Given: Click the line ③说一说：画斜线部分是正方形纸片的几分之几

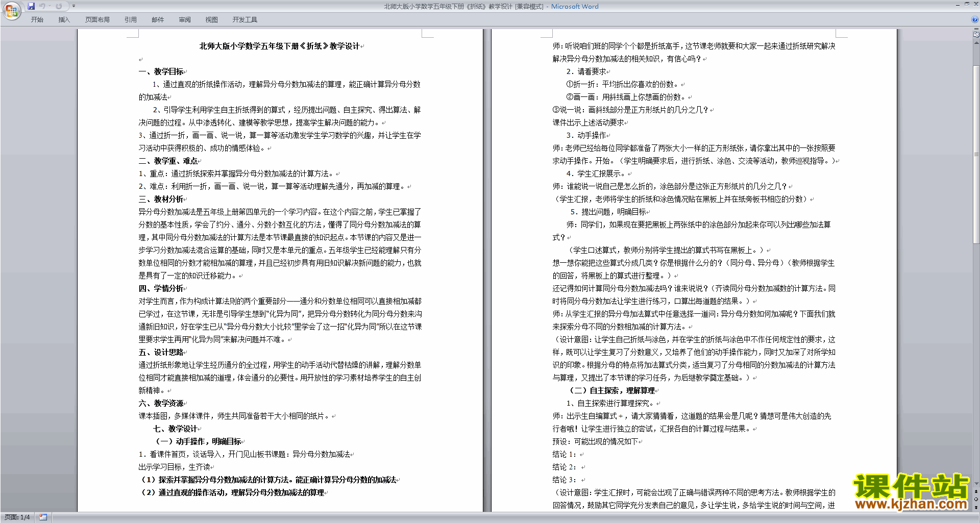Looking at the screenshot, I should click(630, 110).
